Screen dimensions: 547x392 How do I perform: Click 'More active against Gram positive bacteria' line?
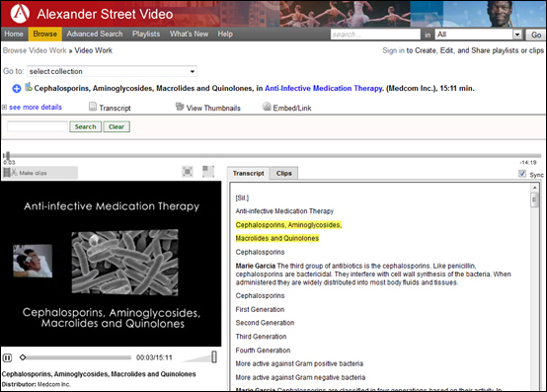click(x=299, y=363)
